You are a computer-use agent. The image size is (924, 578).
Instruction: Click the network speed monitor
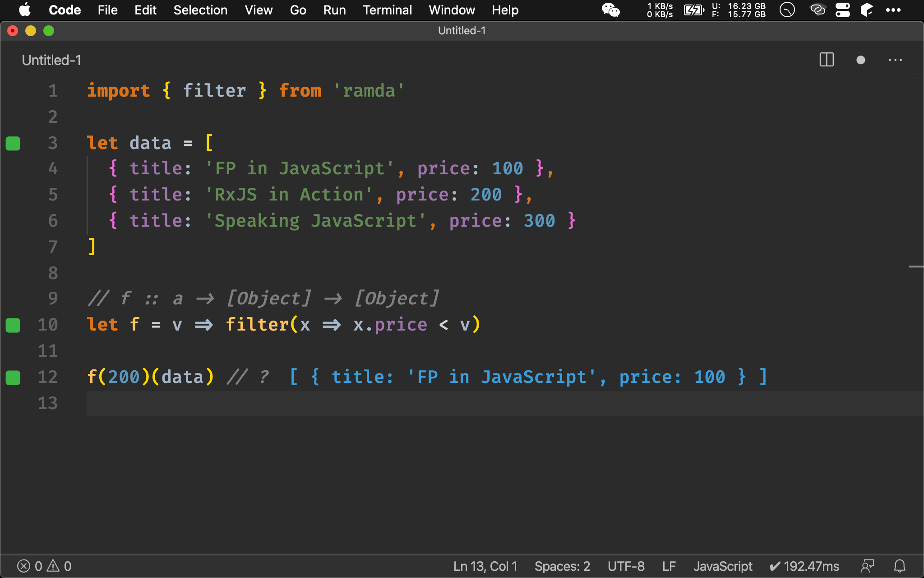660,10
